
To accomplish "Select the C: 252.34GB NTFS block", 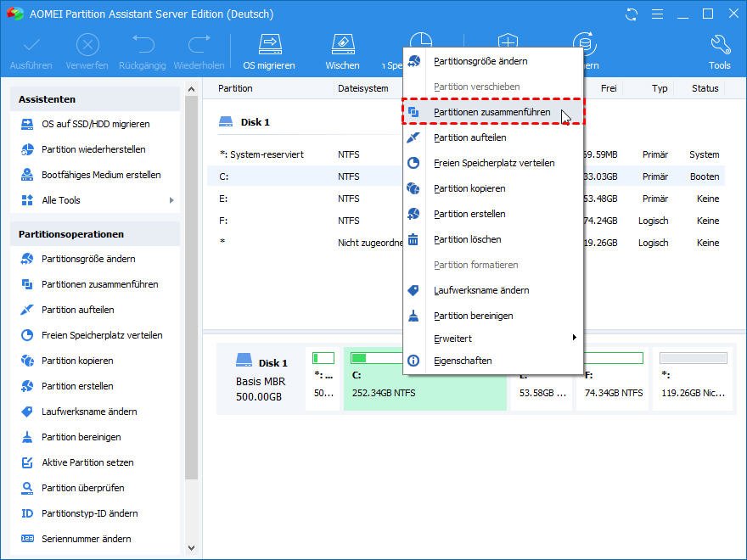I will [425, 378].
